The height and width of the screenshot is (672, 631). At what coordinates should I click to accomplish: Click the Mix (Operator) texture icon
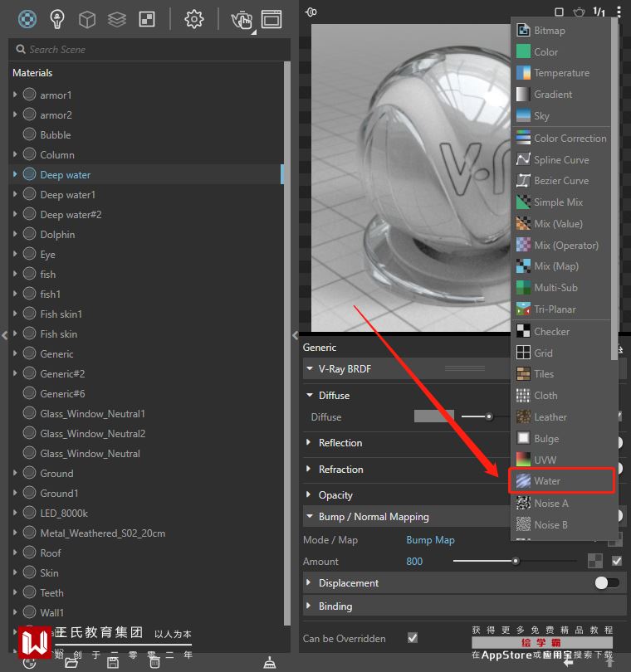(x=523, y=245)
